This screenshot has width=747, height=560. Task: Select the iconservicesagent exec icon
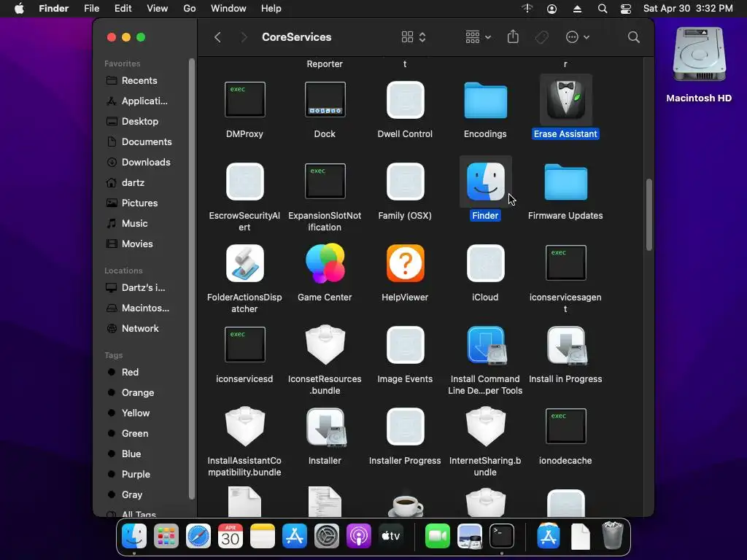[566, 262]
